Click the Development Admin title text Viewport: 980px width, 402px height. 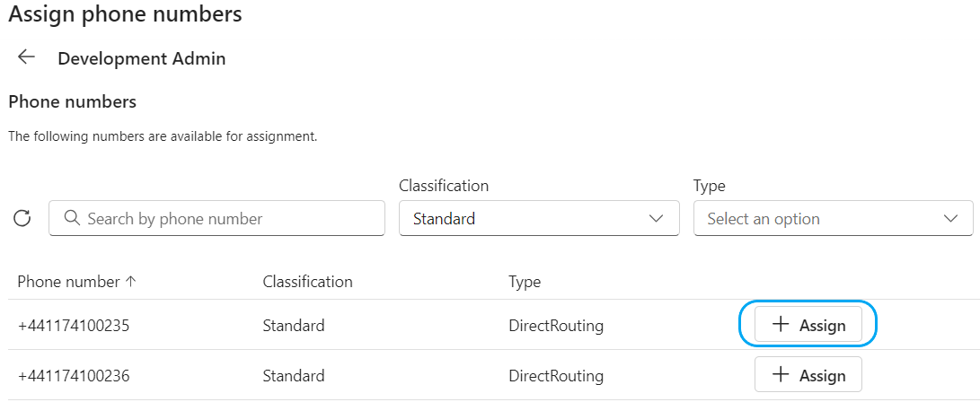(x=142, y=58)
